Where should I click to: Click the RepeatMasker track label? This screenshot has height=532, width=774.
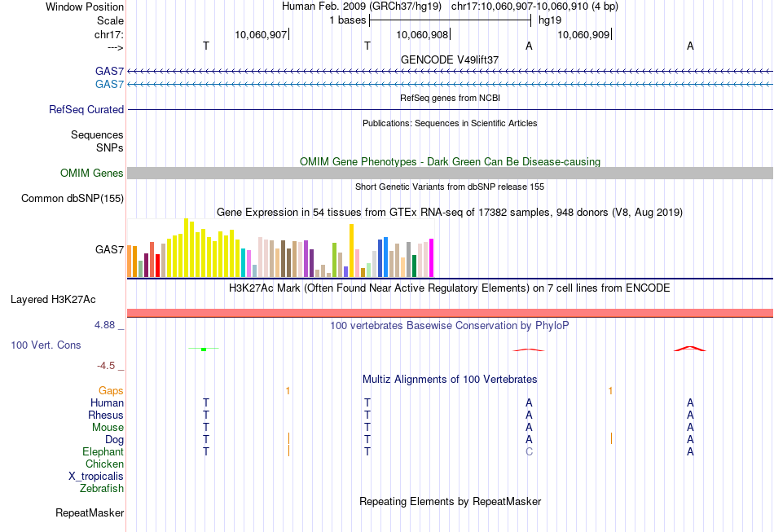coord(90,513)
